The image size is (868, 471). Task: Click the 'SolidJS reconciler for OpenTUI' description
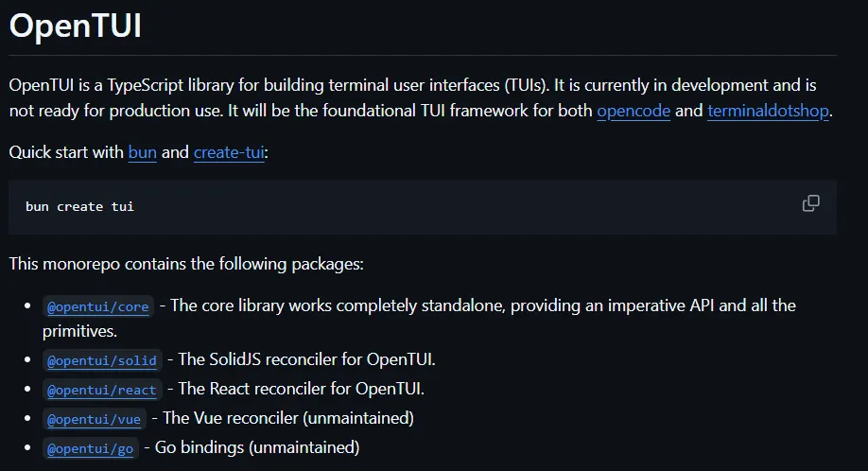[306, 359]
